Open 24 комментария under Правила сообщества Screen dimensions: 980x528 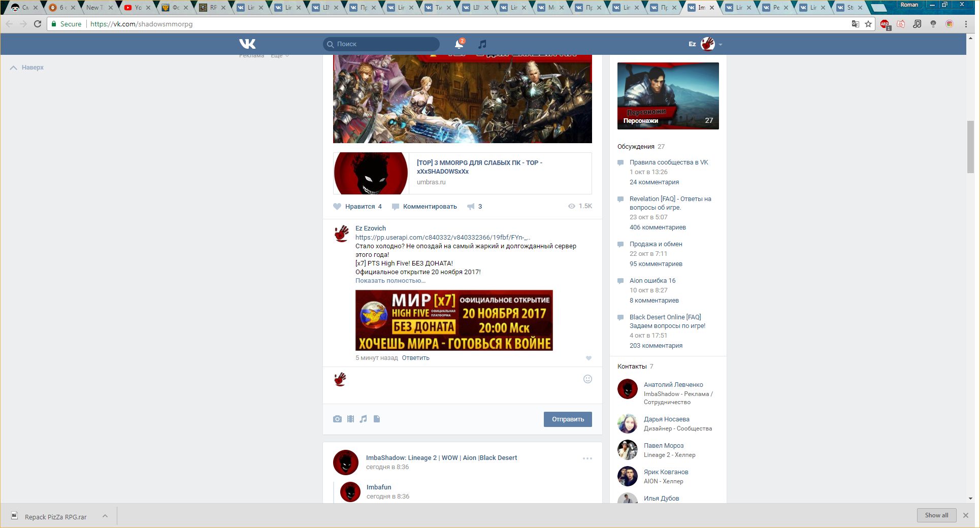point(654,182)
